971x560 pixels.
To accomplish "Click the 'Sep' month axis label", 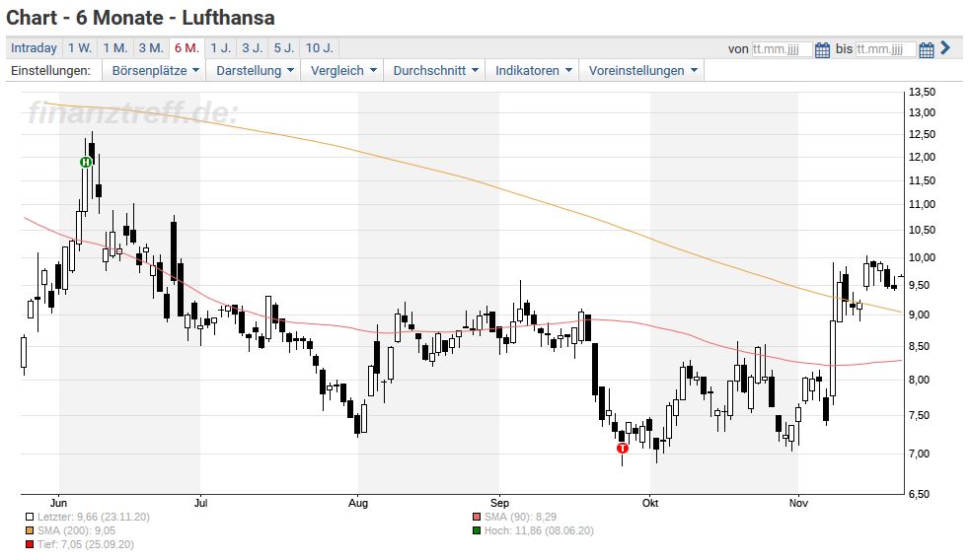I will click(499, 503).
